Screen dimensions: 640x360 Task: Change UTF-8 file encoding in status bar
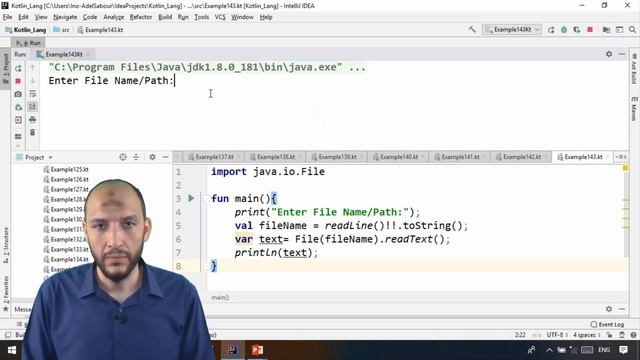[x=557, y=335]
